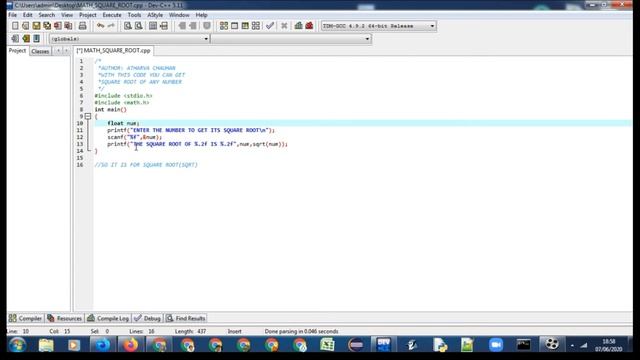Run the program with toolbar icon
Image resolution: width=640 pixels, height=360 pixels.
[234, 26]
